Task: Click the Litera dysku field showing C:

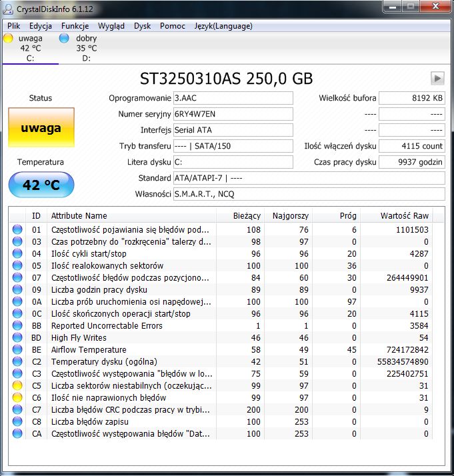Action: (233, 162)
